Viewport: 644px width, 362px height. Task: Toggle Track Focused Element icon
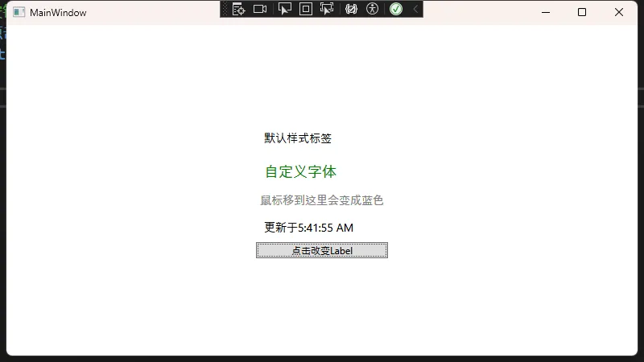327,9
